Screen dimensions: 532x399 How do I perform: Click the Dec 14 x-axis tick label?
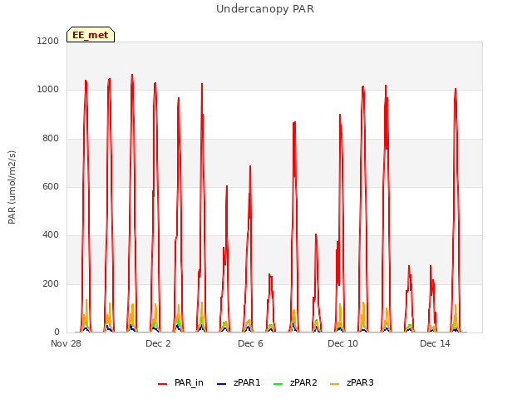point(435,343)
